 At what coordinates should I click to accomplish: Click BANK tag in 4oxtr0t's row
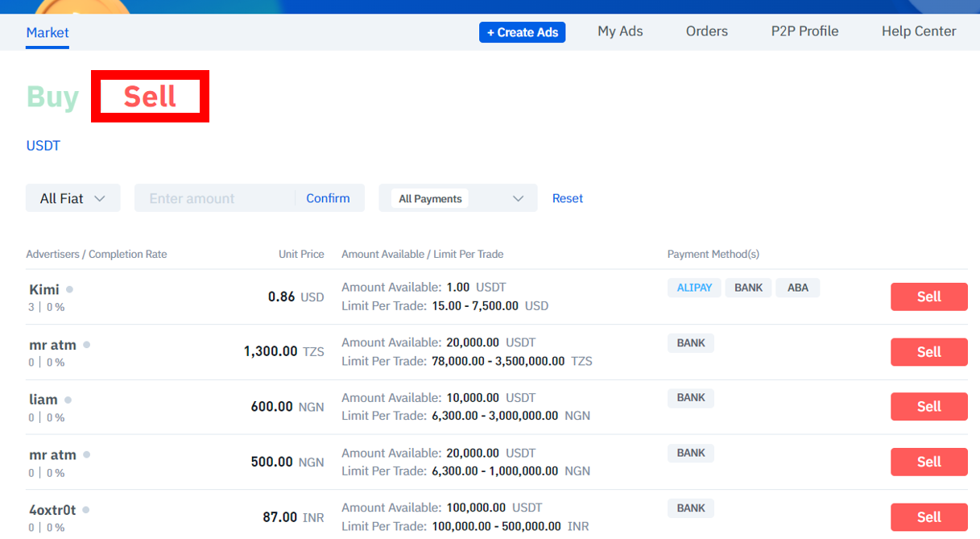[x=691, y=508]
